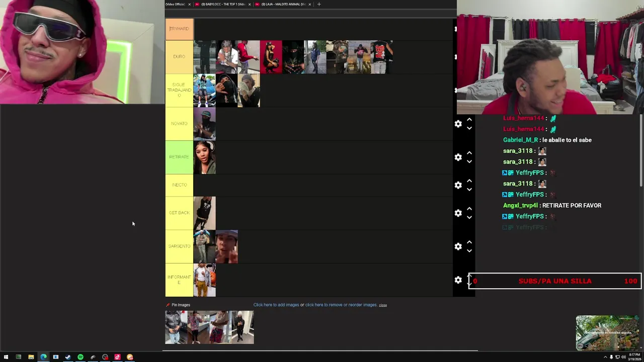Click the 'Click here to add images' link

pos(276,305)
